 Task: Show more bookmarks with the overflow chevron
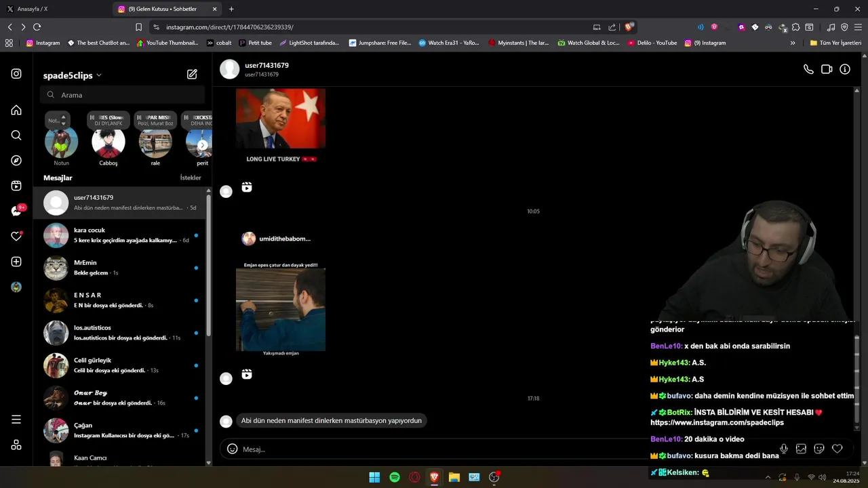pos(793,43)
